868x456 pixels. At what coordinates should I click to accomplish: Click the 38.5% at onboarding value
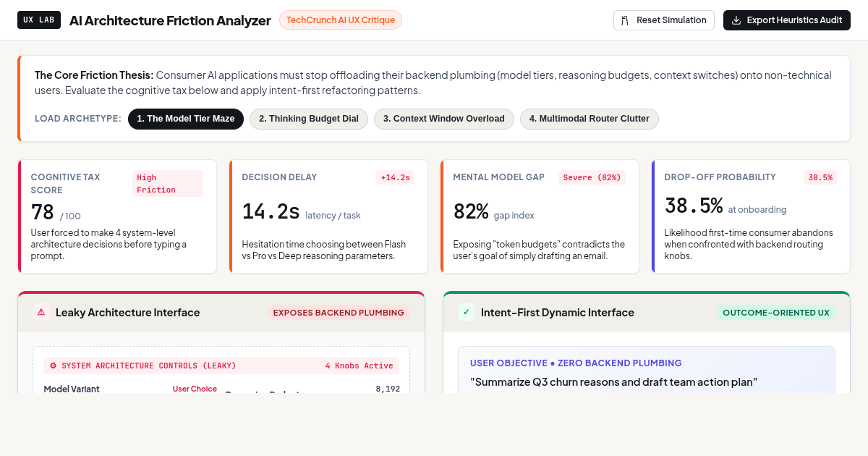(x=694, y=206)
